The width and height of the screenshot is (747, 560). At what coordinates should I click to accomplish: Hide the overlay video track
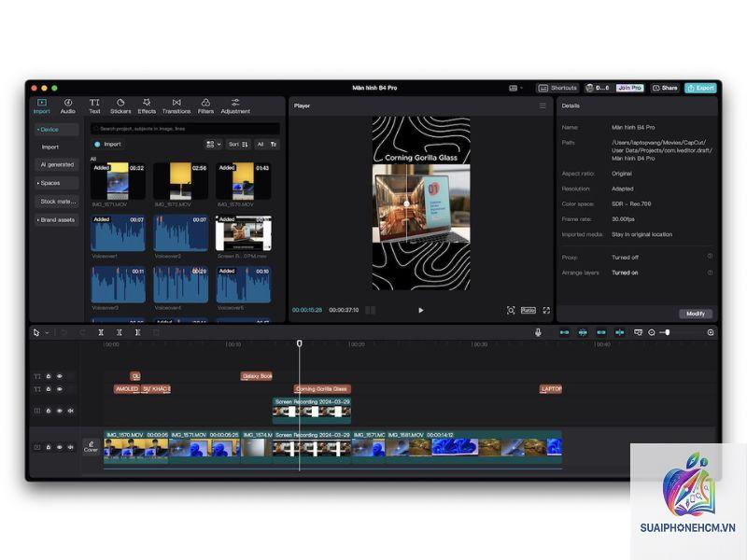coord(60,411)
